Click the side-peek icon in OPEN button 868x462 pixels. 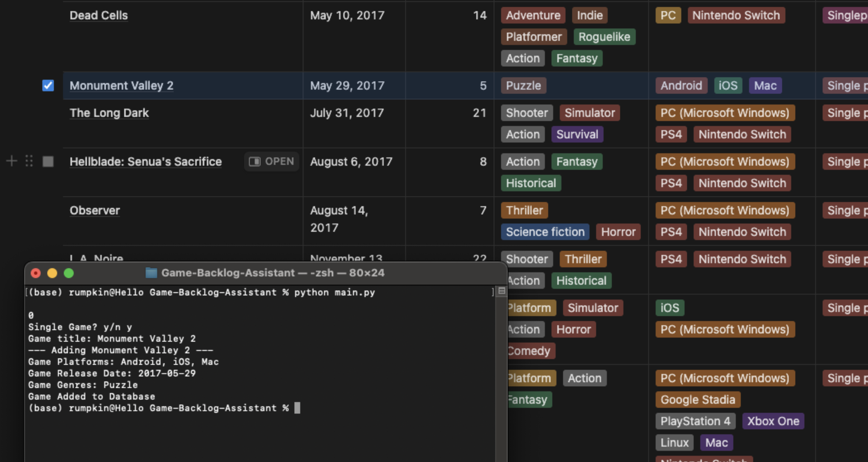point(255,162)
